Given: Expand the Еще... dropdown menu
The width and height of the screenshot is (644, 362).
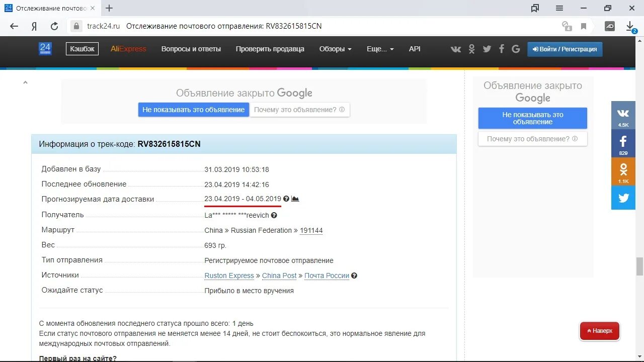Looking at the screenshot, I should (380, 49).
